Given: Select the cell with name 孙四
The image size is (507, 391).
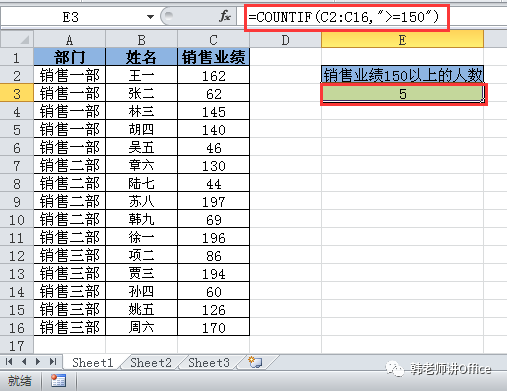Looking at the screenshot, I should pyautogui.click(x=141, y=291).
